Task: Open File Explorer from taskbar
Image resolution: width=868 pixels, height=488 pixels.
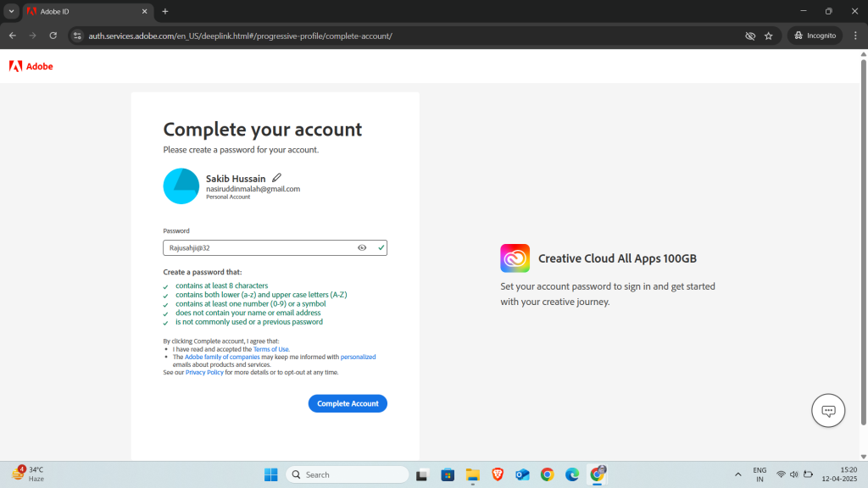Action: tap(472, 474)
